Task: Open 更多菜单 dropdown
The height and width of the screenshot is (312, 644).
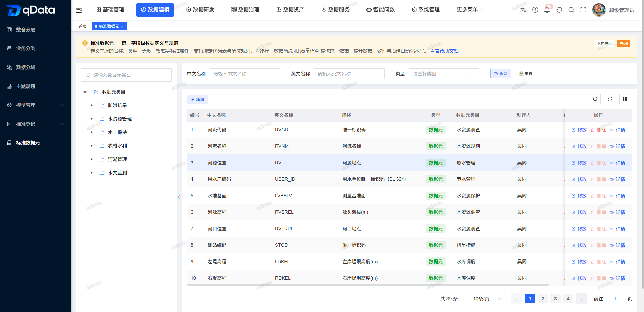Action: (471, 10)
